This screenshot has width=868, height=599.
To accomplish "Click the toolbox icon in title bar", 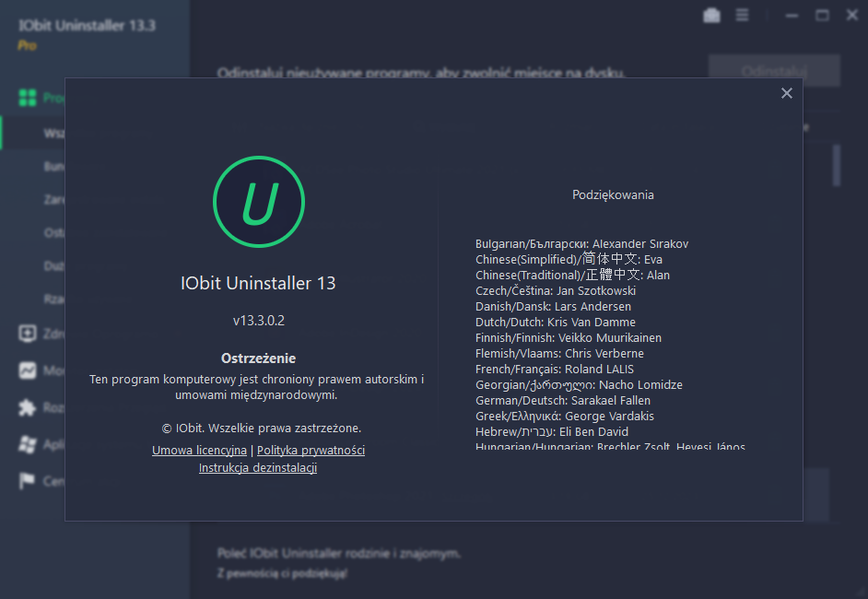I will 712,16.
